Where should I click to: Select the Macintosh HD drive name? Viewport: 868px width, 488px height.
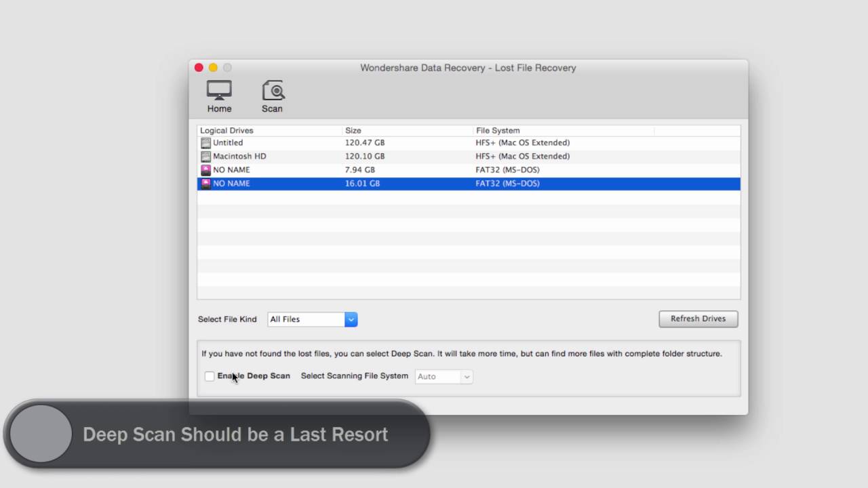239,157
